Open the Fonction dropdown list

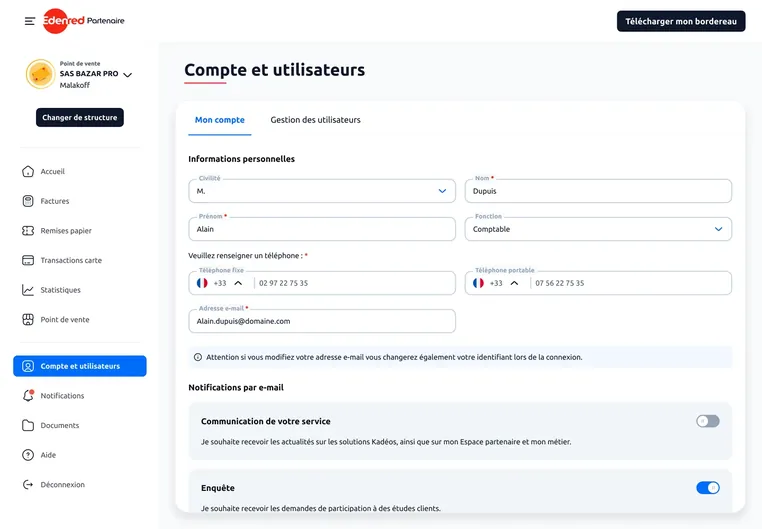pyautogui.click(x=598, y=229)
